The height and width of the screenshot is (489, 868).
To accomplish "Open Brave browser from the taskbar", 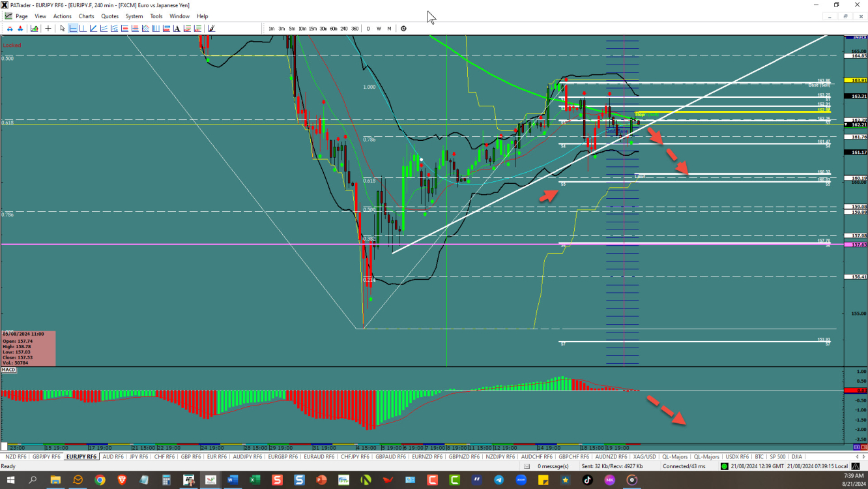I will click(122, 480).
